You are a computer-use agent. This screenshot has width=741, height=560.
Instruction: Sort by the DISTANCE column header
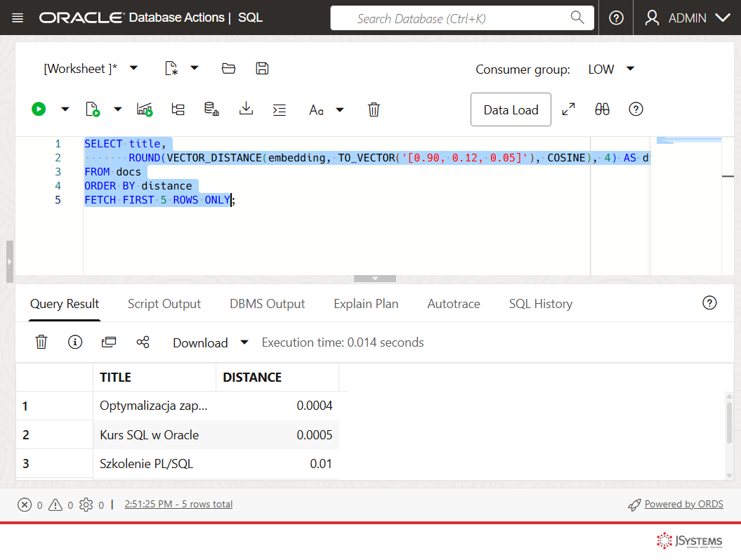pyautogui.click(x=277, y=378)
